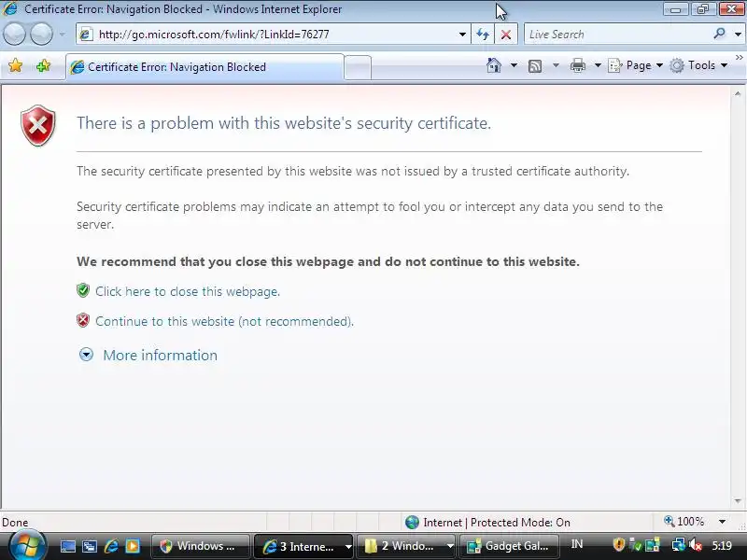Click the Refresh page icon
The width and height of the screenshot is (747, 560).
pos(483,35)
